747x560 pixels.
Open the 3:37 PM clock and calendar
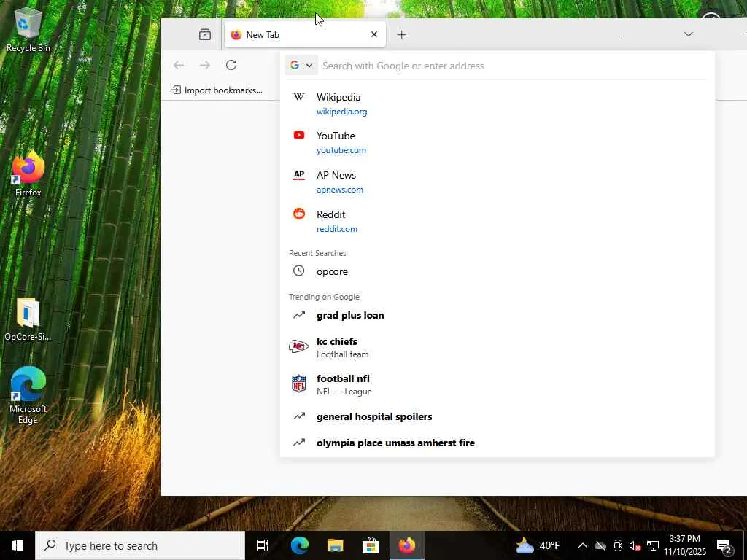(685, 545)
